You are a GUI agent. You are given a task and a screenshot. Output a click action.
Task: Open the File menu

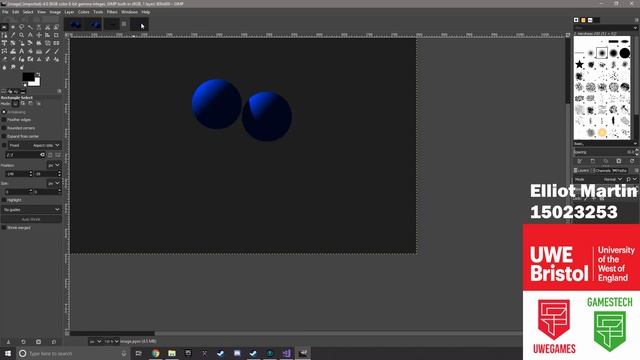coord(5,12)
